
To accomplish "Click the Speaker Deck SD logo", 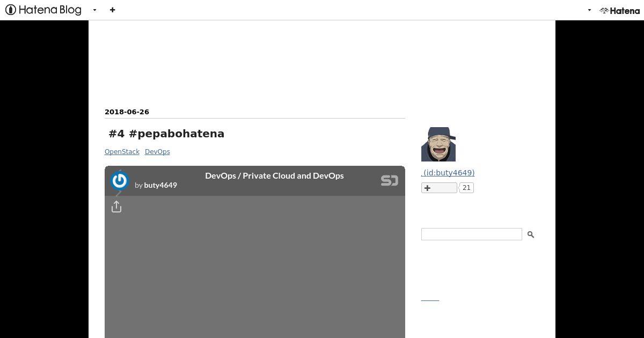I will tap(390, 180).
